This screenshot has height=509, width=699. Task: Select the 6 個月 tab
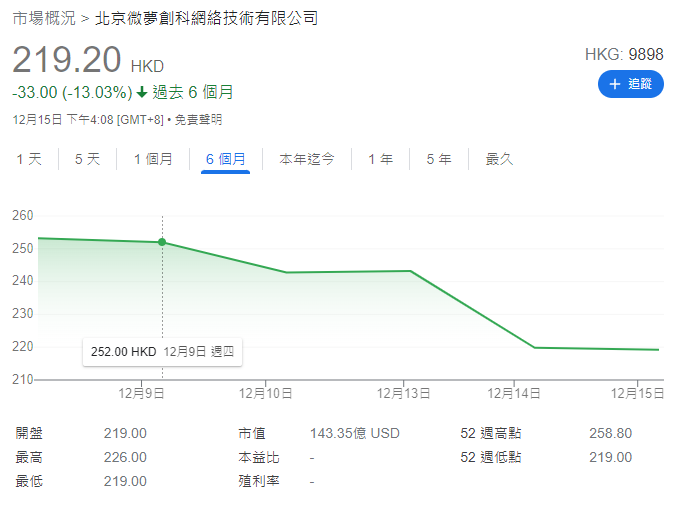[x=226, y=159]
